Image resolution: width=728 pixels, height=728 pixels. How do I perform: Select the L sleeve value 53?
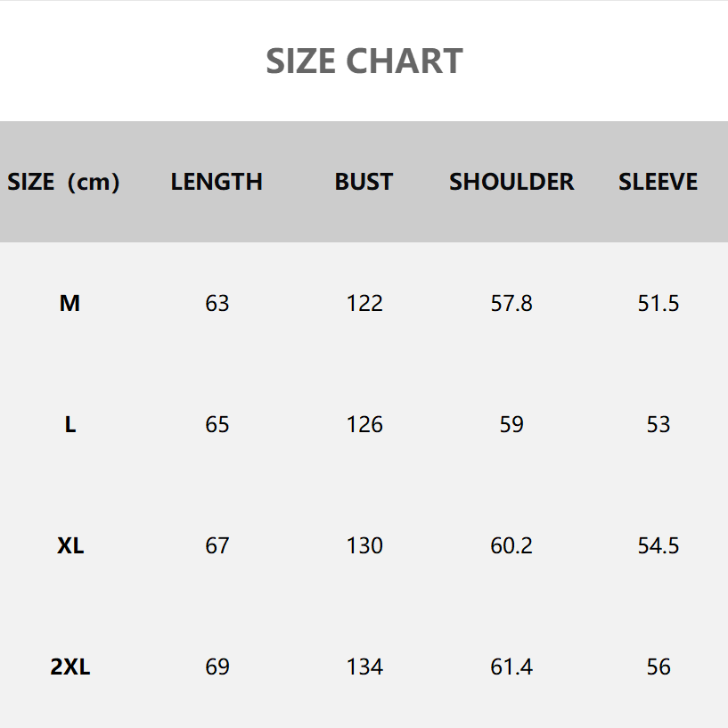[658, 425]
